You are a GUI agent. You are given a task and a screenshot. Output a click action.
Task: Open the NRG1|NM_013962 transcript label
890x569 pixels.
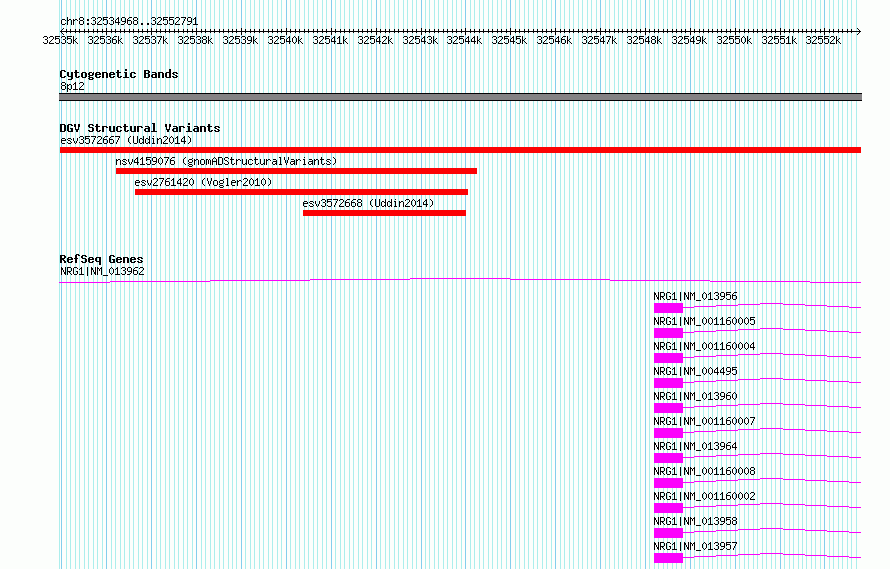(x=102, y=271)
